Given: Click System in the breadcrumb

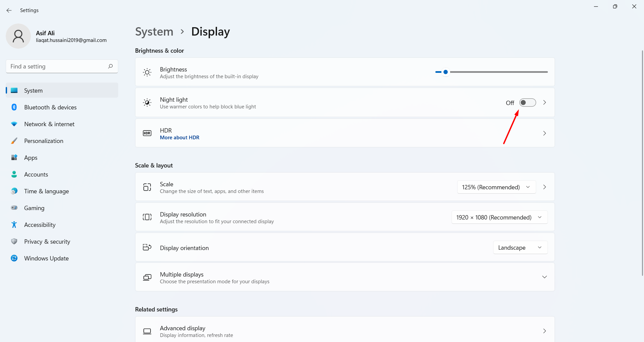Looking at the screenshot, I should point(154,32).
